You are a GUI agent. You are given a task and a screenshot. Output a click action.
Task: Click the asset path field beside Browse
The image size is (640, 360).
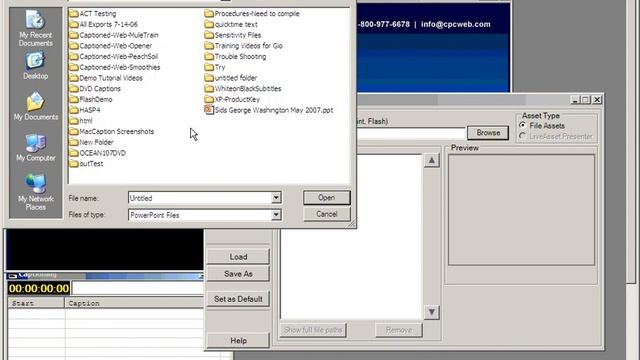pos(411,133)
